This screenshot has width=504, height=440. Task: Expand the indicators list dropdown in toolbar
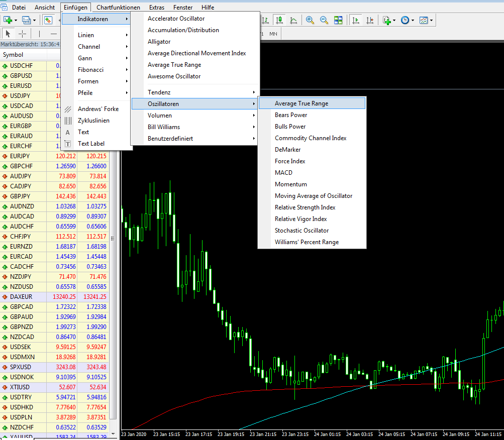(394, 21)
